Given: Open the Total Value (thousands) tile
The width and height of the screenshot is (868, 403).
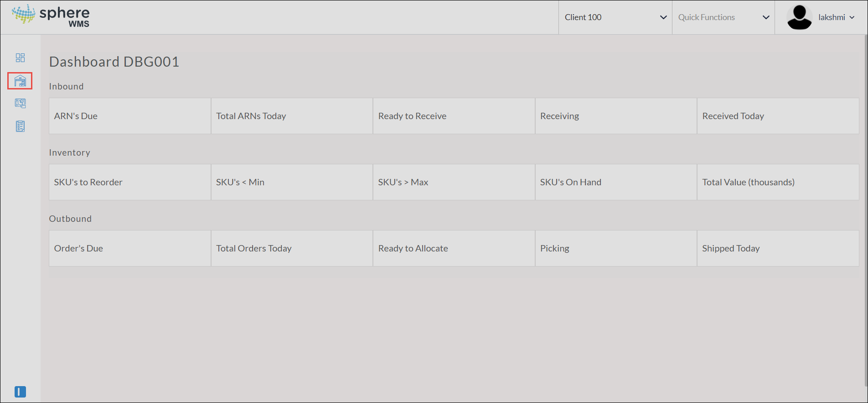Looking at the screenshot, I should (x=778, y=182).
